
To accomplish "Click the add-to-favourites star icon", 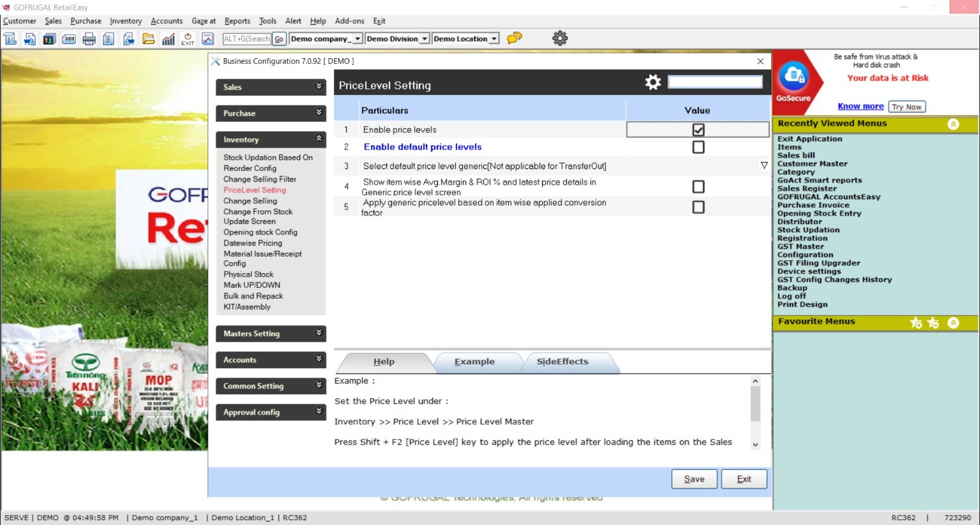I will (x=916, y=322).
